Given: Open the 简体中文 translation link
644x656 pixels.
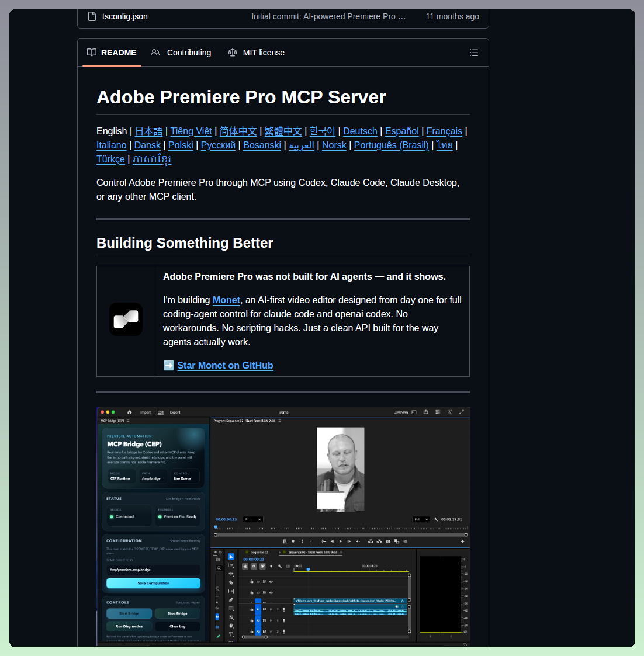Looking at the screenshot, I should coord(238,131).
